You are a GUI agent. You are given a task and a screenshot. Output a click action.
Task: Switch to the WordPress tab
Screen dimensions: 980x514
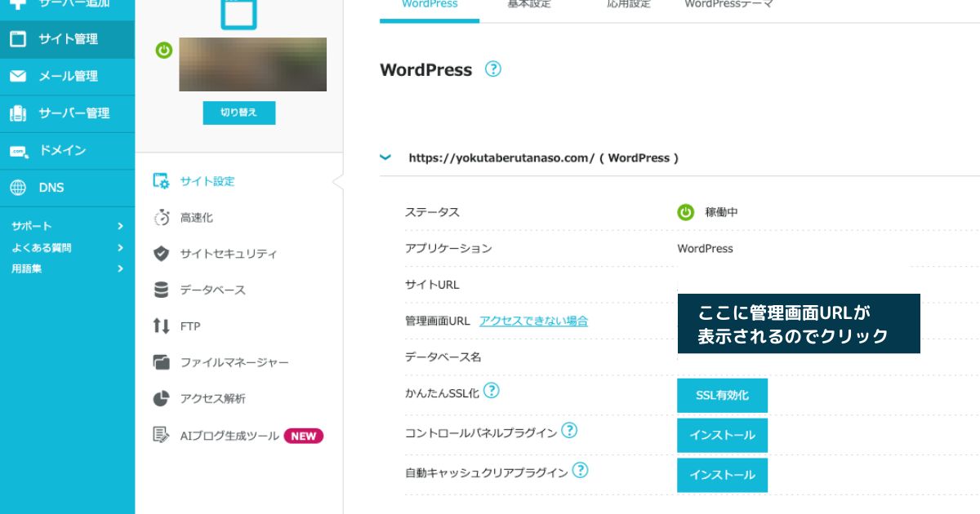(x=430, y=7)
